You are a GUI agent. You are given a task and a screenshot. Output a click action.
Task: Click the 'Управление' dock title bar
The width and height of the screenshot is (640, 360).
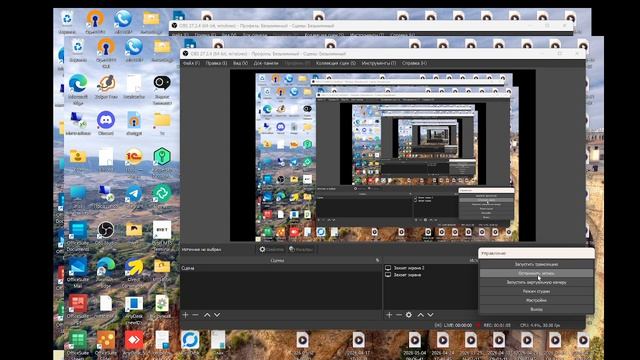536,253
